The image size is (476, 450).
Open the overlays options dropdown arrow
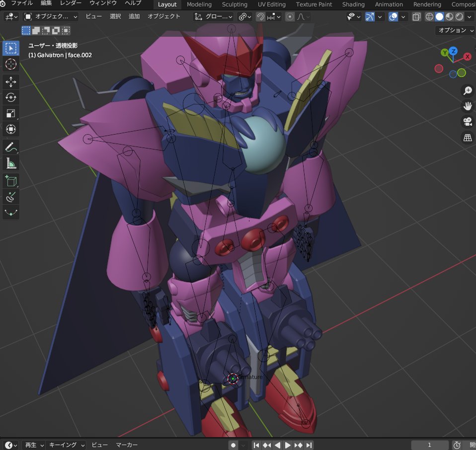click(x=403, y=17)
